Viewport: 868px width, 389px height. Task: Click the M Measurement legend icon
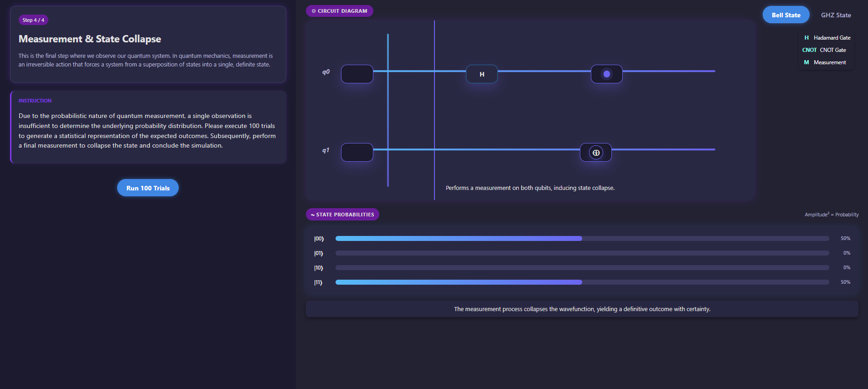tap(806, 62)
